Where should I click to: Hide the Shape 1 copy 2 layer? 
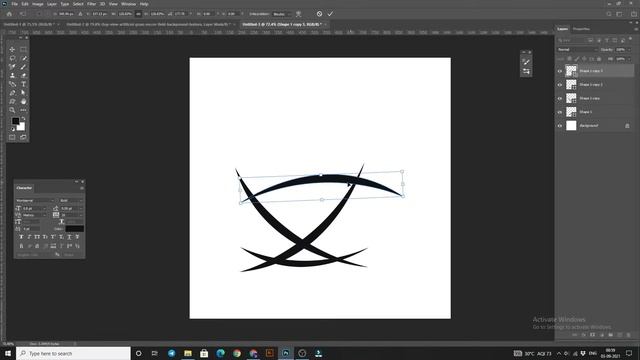[x=560, y=85]
